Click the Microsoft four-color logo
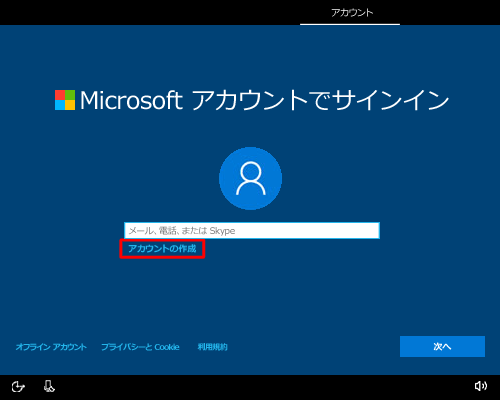Viewport: 500px width, 400px height. point(65,100)
